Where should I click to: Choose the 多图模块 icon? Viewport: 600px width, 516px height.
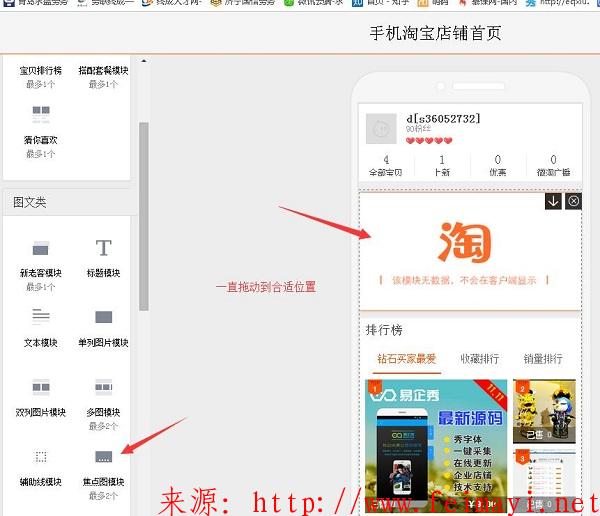click(x=103, y=387)
